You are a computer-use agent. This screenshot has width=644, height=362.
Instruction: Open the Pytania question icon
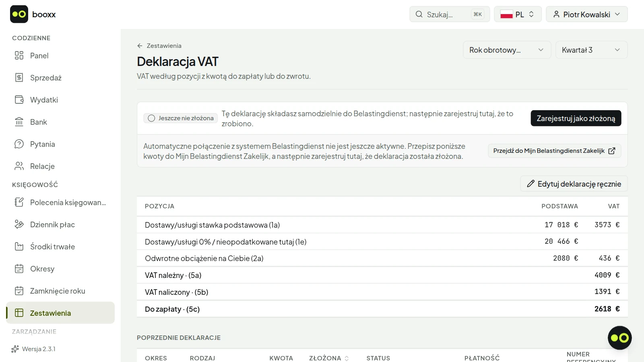19,144
